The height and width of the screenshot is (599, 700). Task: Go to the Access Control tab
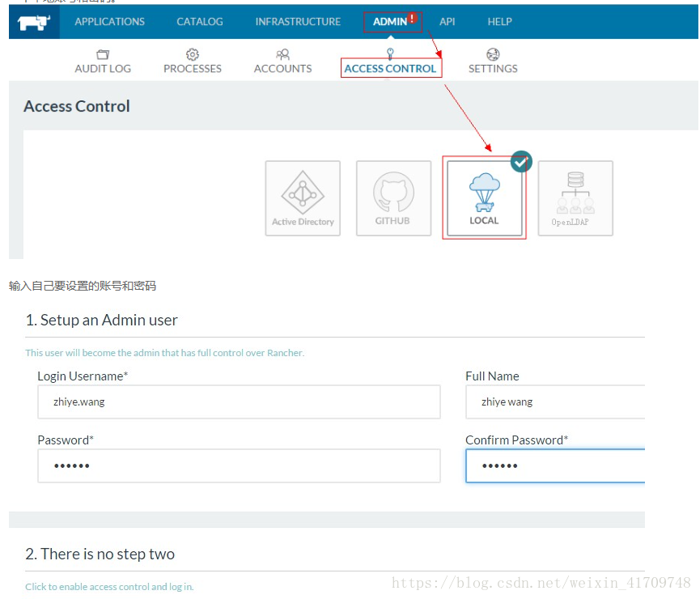[390, 68]
